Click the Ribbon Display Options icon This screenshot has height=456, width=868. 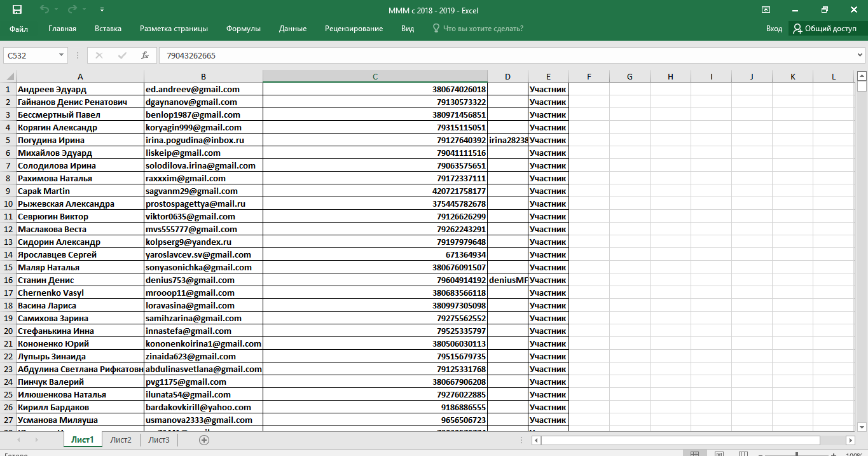pos(766,10)
